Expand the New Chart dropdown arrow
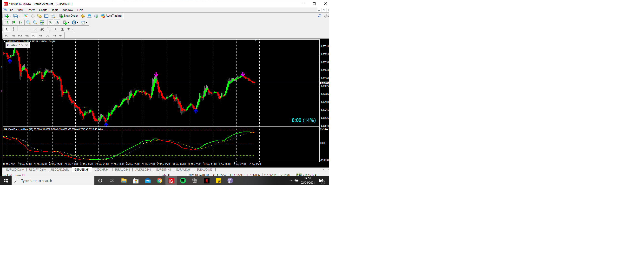Screen dimensions: 644x266 10,16
